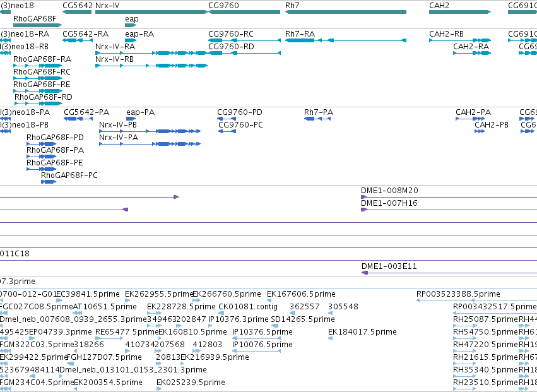Open protein CG9760-PD
This screenshot has height=392, width=537.
227,119
